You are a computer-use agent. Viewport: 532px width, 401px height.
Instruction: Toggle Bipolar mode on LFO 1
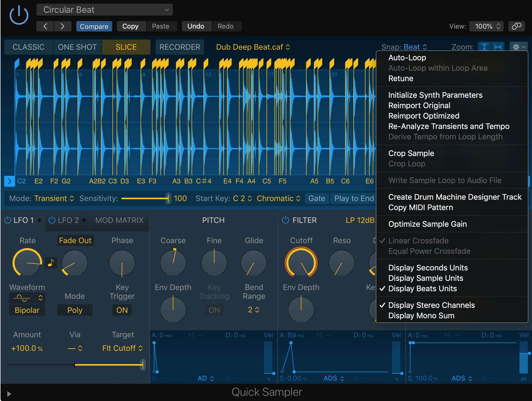(x=27, y=310)
